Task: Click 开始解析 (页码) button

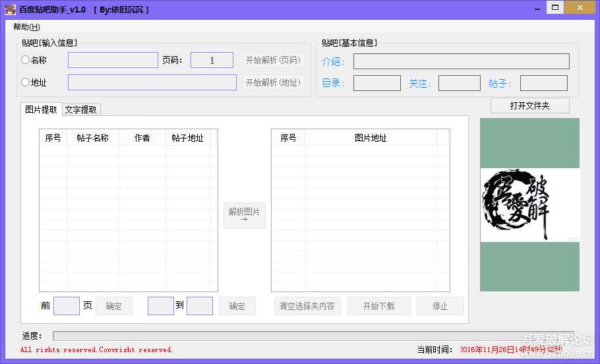Action: click(273, 60)
